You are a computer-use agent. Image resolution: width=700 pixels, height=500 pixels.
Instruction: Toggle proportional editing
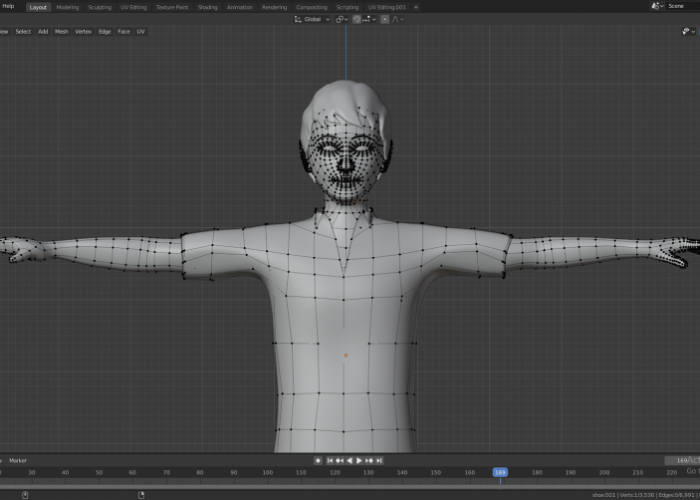coord(385,19)
